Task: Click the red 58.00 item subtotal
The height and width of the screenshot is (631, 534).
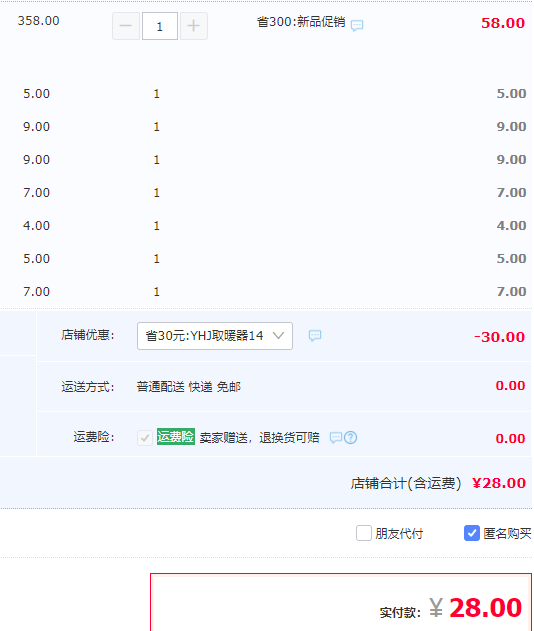Action: (x=503, y=23)
